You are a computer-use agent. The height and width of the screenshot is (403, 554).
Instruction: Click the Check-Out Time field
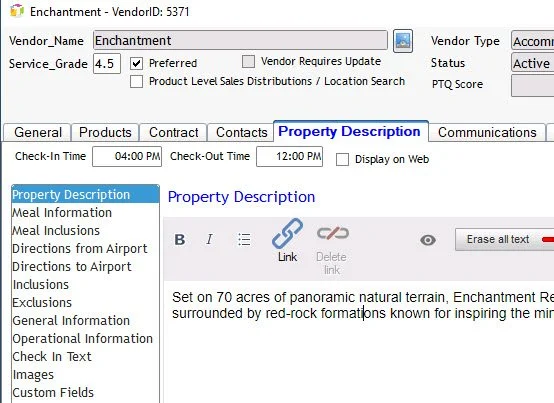289,156
